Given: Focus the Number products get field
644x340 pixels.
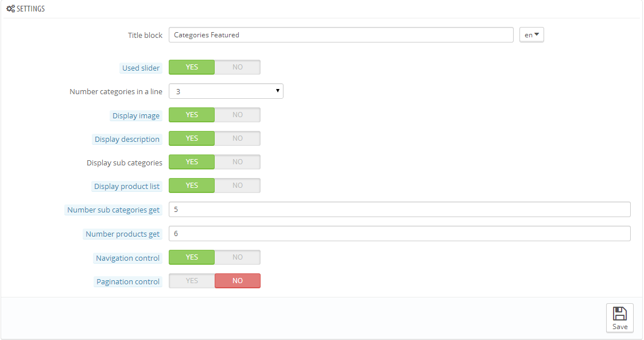Looking at the screenshot, I should point(399,234).
